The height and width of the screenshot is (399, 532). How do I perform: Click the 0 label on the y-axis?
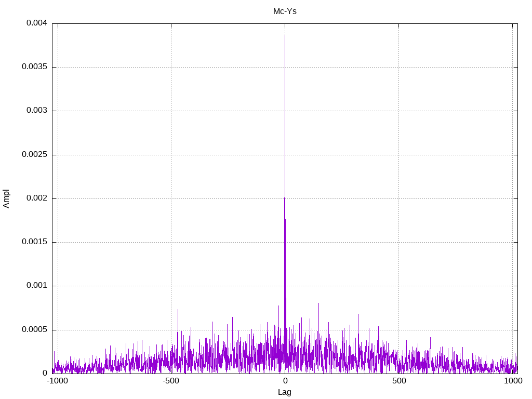point(45,373)
